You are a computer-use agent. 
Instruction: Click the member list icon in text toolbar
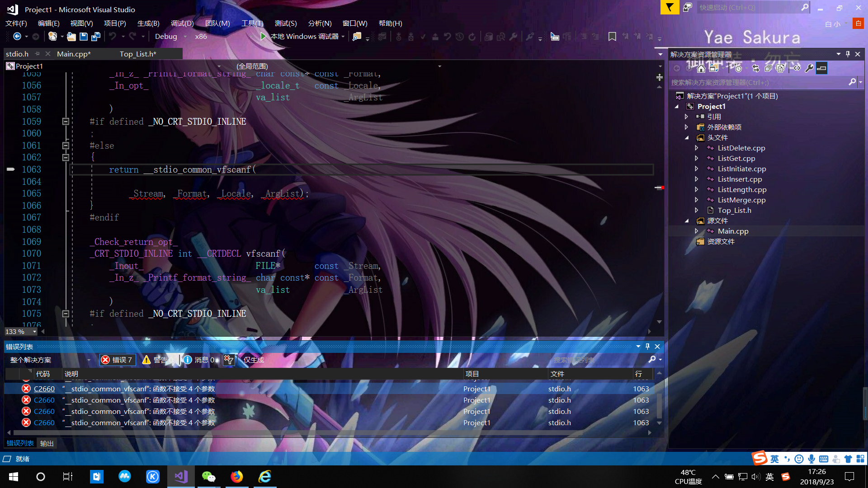tap(555, 36)
